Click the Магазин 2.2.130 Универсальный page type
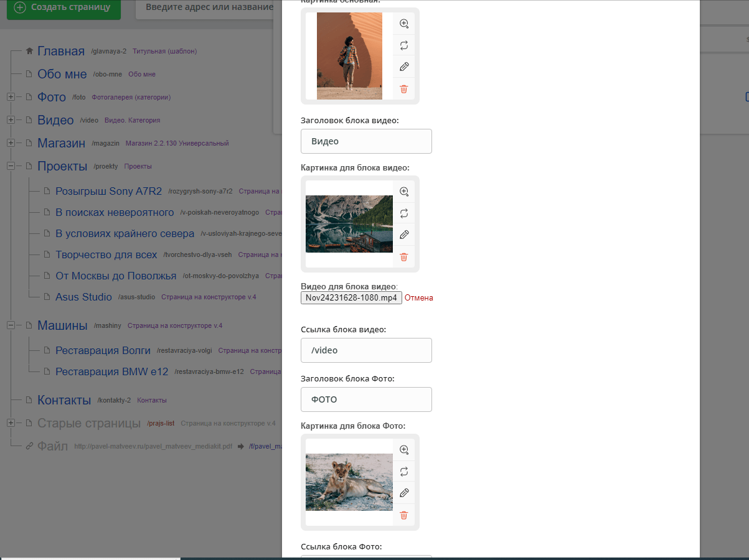The height and width of the screenshot is (560, 749). pyautogui.click(x=177, y=143)
